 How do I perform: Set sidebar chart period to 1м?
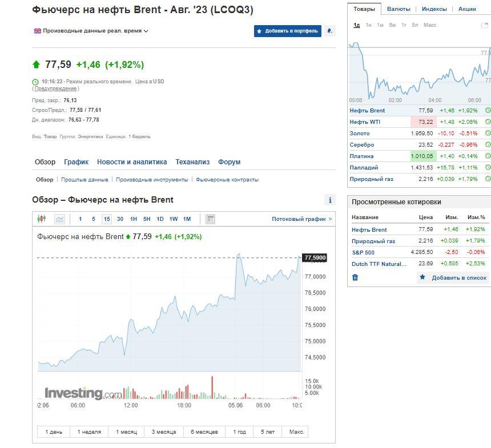[380, 25]
